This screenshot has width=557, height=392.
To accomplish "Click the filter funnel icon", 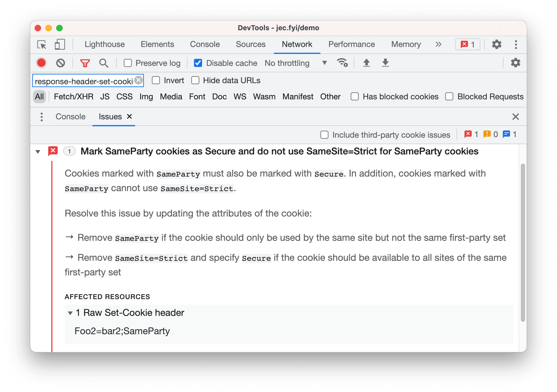I will pos(85,63).
